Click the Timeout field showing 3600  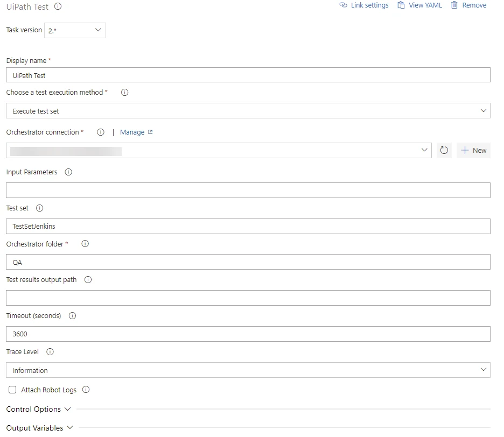click(248, 334)
